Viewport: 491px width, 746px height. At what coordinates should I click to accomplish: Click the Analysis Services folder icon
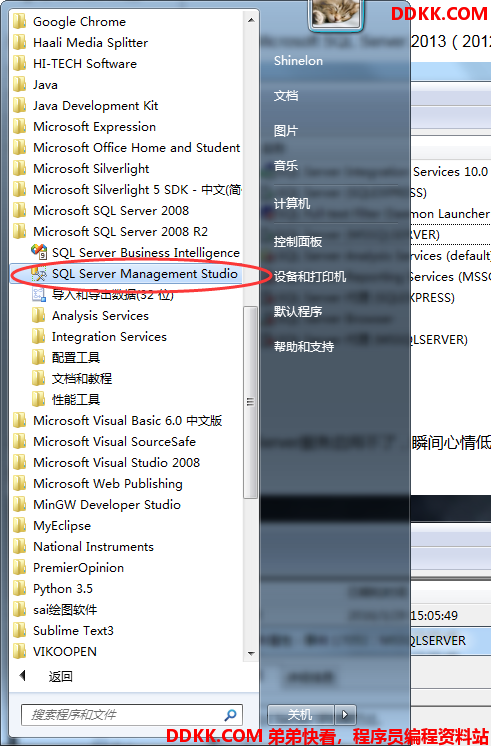point(38,315)
